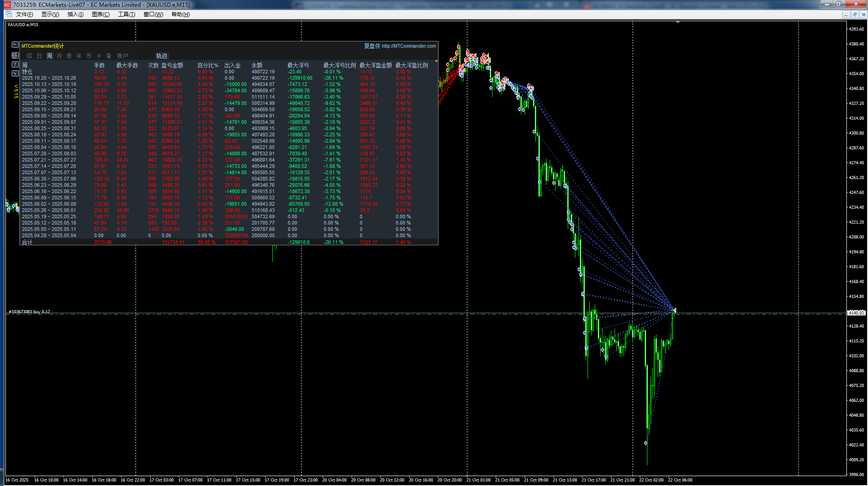Click the 4140.02 current price label
The height and width of the screenshot is (486, 868).
coord(856,313)
